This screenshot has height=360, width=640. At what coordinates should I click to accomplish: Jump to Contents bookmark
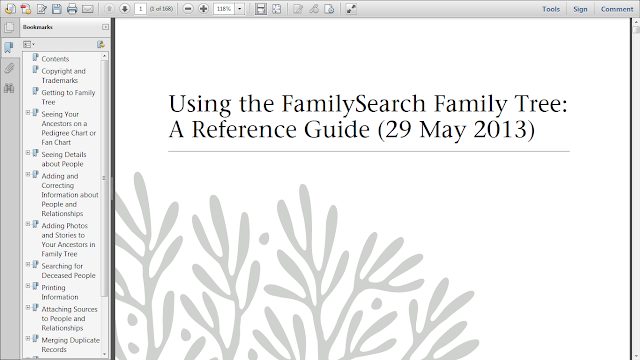coord(55,59)
